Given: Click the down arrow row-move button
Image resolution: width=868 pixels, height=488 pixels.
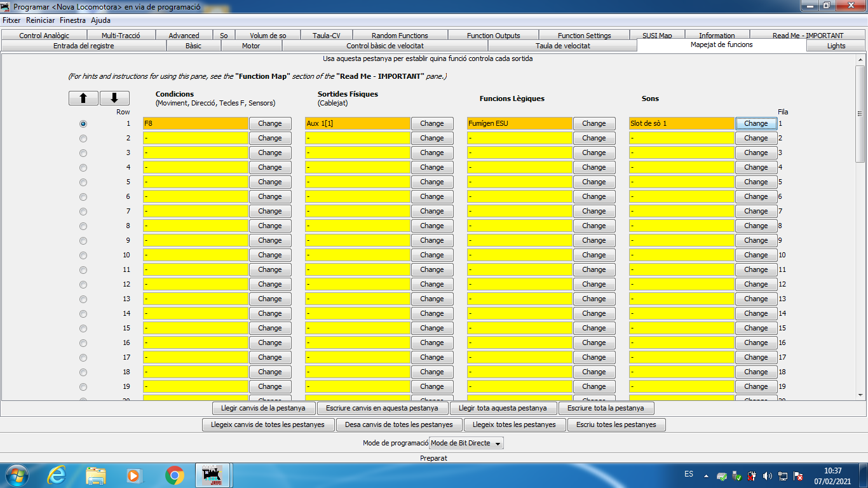Looking at the screenshot, I should coord(114,98).
